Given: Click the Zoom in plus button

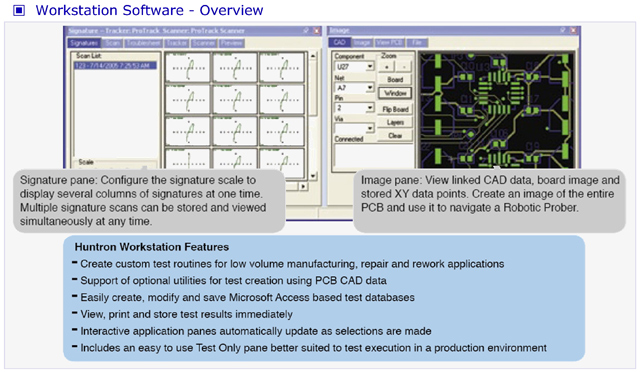Looking at the screenshot, I should coord(387,67).
